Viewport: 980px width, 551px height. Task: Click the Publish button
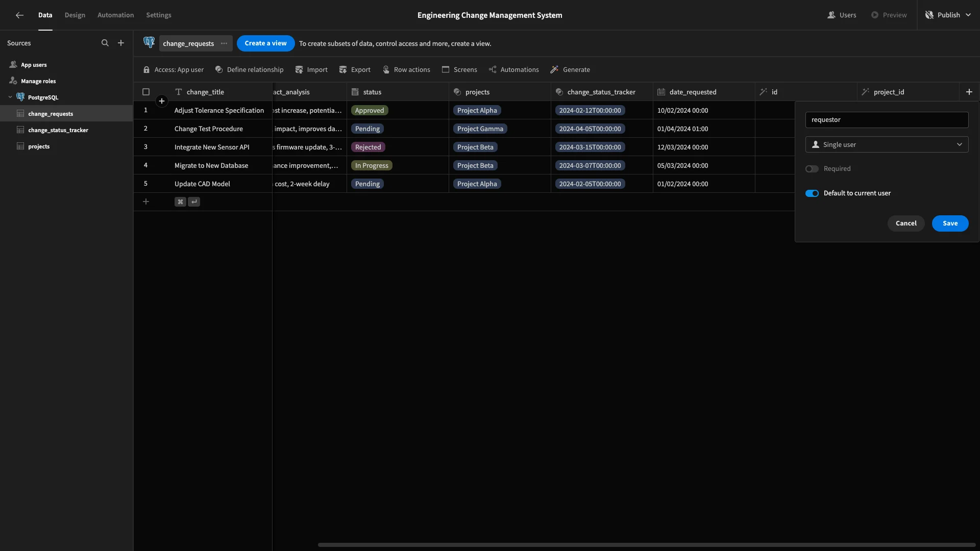(949, 15)
